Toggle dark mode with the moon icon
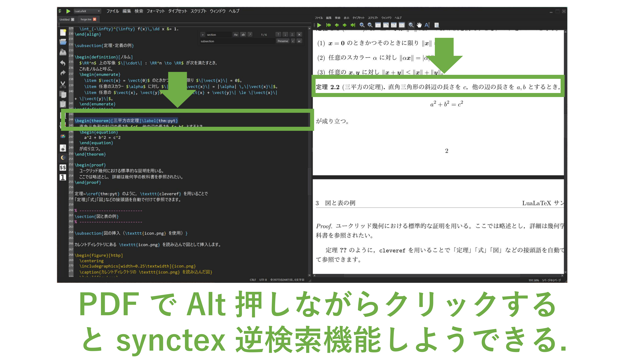Viewport: 644px width, 362px height. point(63,157)
